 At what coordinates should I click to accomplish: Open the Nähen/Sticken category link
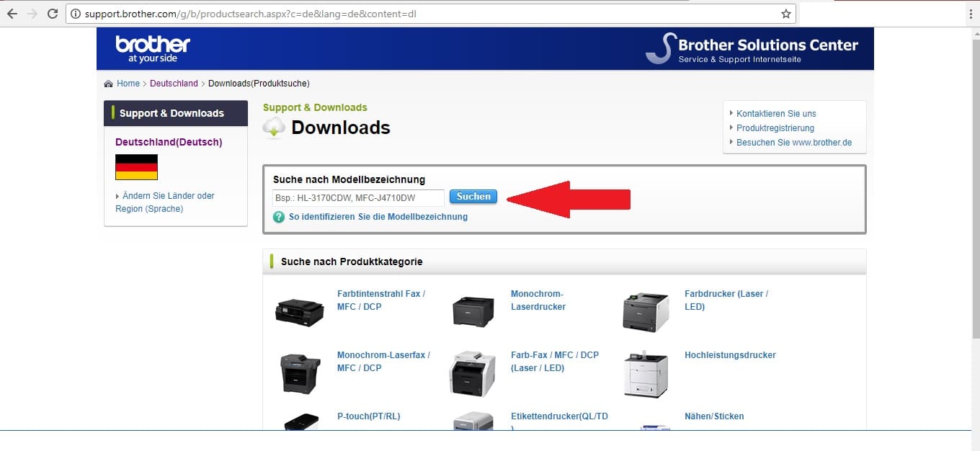[x=714, y=416]
